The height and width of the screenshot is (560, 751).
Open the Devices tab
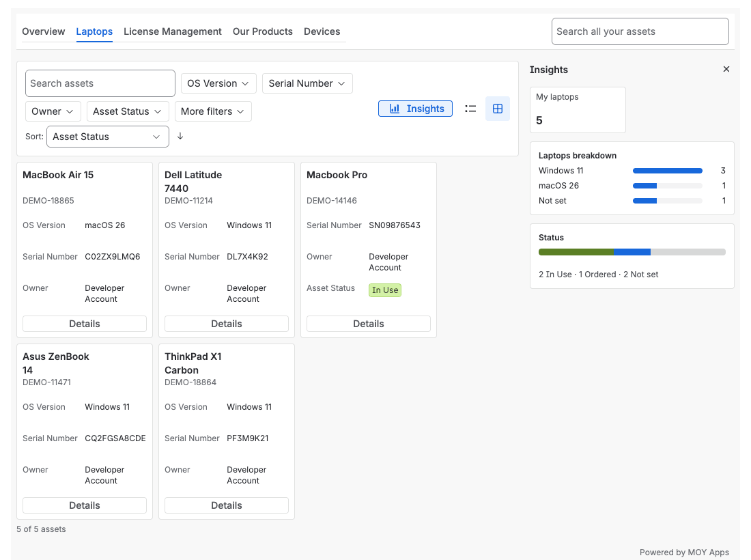322,31
